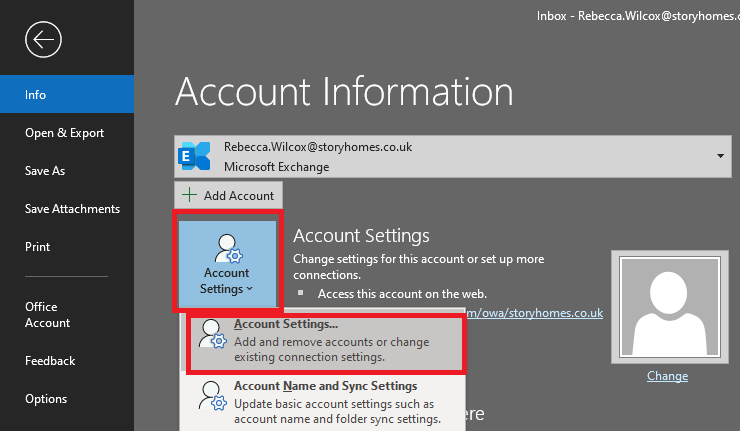Select Save Attachments in the sidebar

(x=67, y=209)
